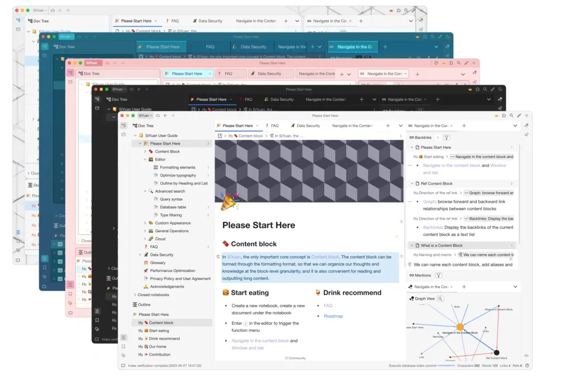Collapse the Ref Content Block backlinks group

click(x=412, y=184)
